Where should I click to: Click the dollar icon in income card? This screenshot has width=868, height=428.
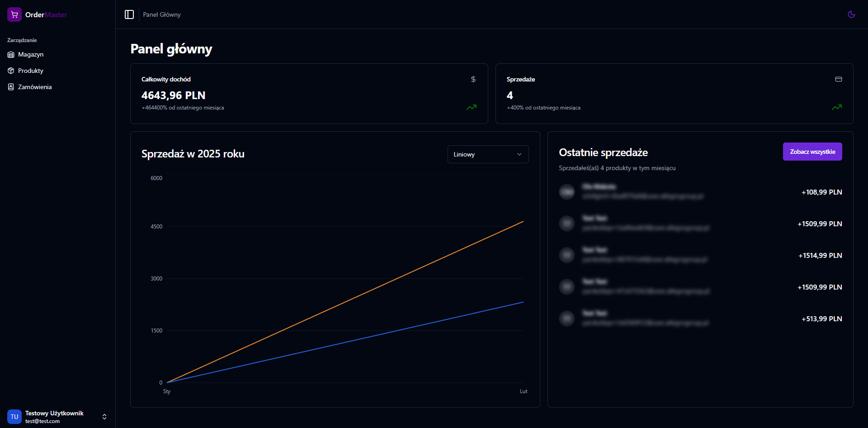pyautogui.click(x=473, y=79)
